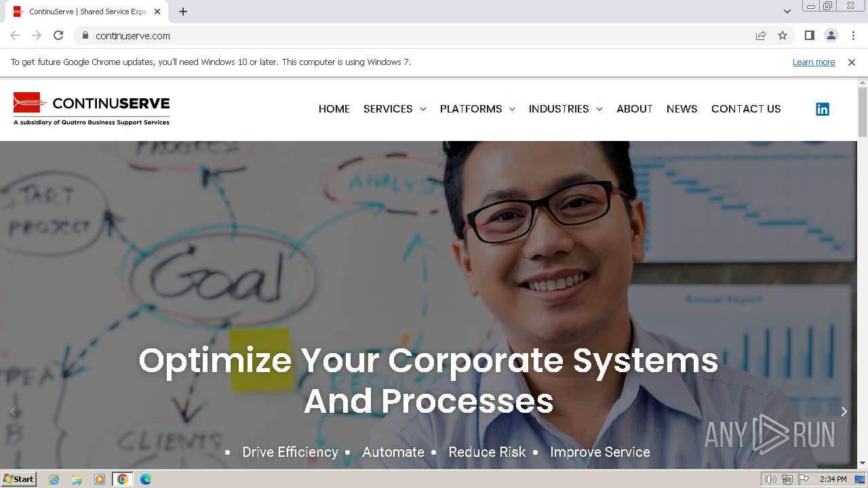868x488 pixels.
Task: Show the previous slide with the left arrow
Action: [12, 411]
